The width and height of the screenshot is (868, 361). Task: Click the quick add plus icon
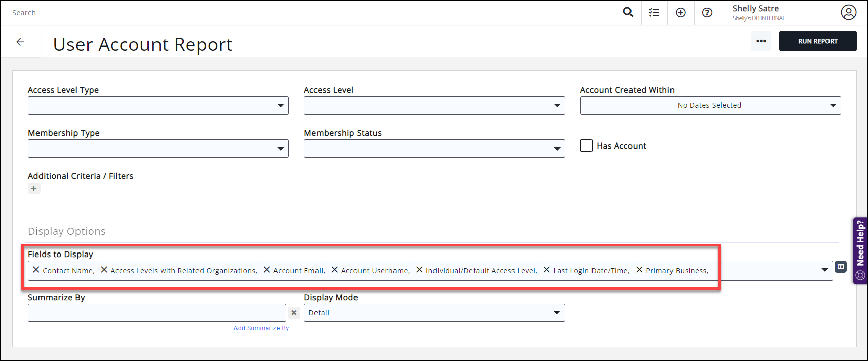pyautogui.click(x=681, y=13)
